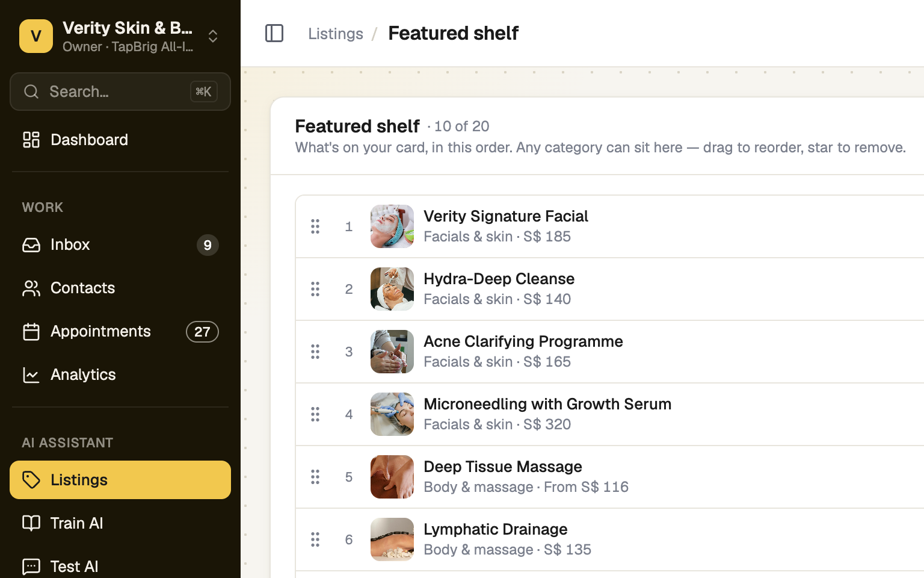Open the Verity Signature Facial thumbnail
Screen dimensions: 924x578
click(392, 226)
